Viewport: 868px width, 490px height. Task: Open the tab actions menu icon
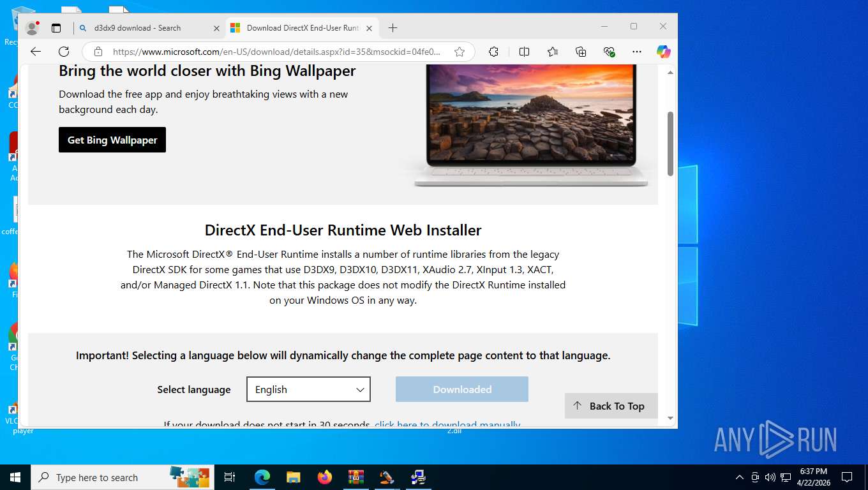click(x=56, y=28)
